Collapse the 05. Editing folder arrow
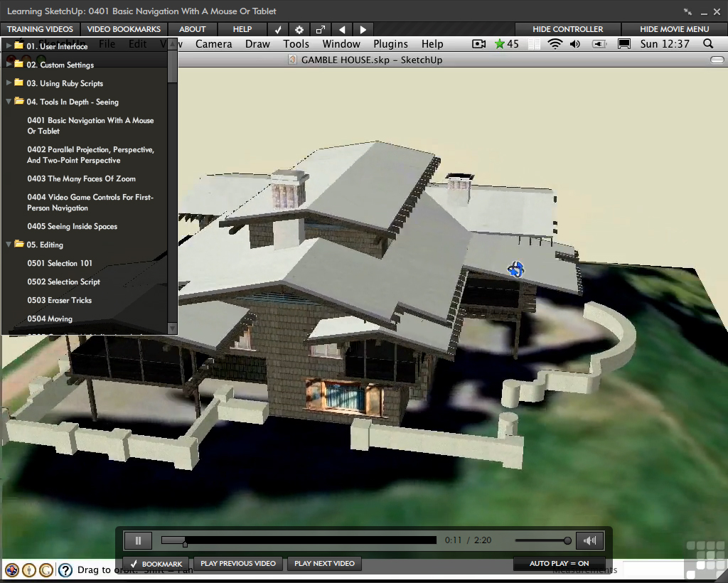This screenshot has width=728, height=583. pyautogui.click(x=9, y=244)
